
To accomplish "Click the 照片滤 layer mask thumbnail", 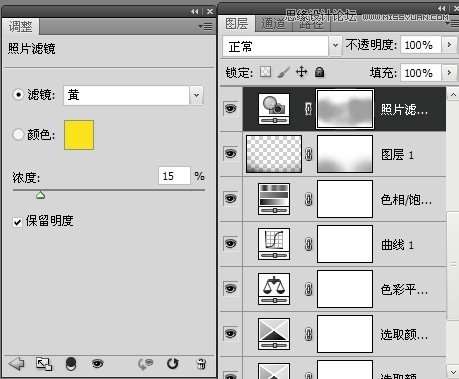I will [x=345, y=109].
